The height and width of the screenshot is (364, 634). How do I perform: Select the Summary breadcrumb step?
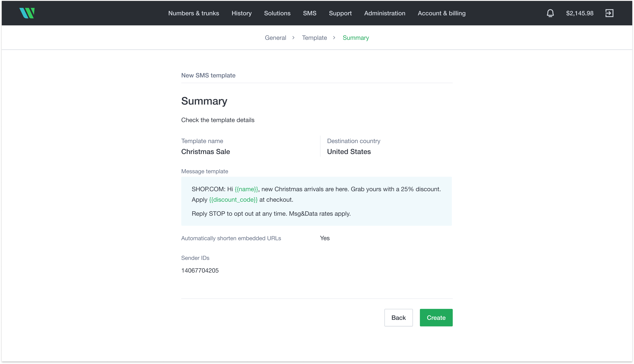click(356, 38)
